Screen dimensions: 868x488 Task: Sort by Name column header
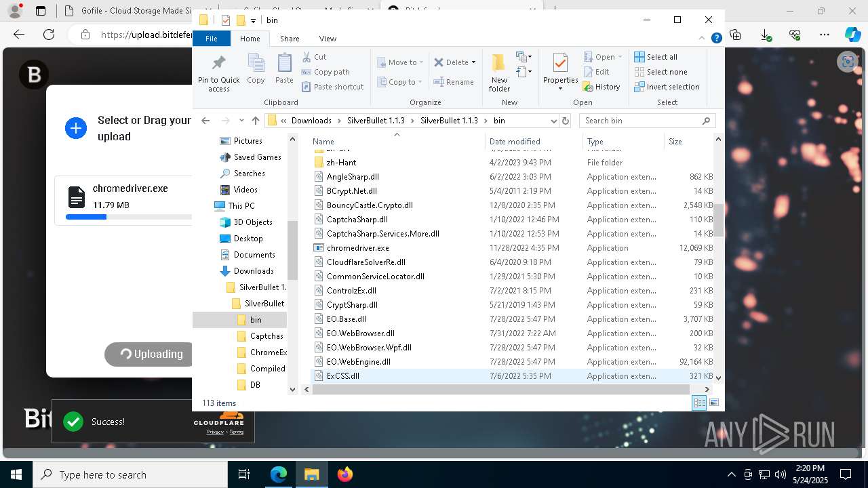(x=397, y=142)
